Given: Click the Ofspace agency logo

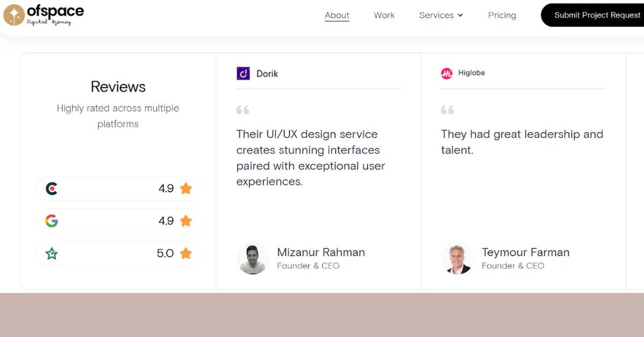Looking at the screenshot, I should (x=43, y=14).
